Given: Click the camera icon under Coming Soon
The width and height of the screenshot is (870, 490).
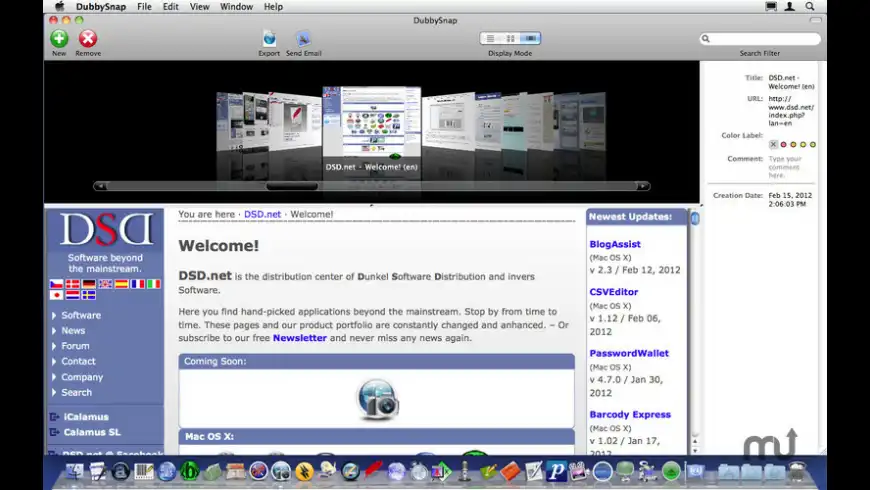Looking at the screenshot, I should [377, 398].
